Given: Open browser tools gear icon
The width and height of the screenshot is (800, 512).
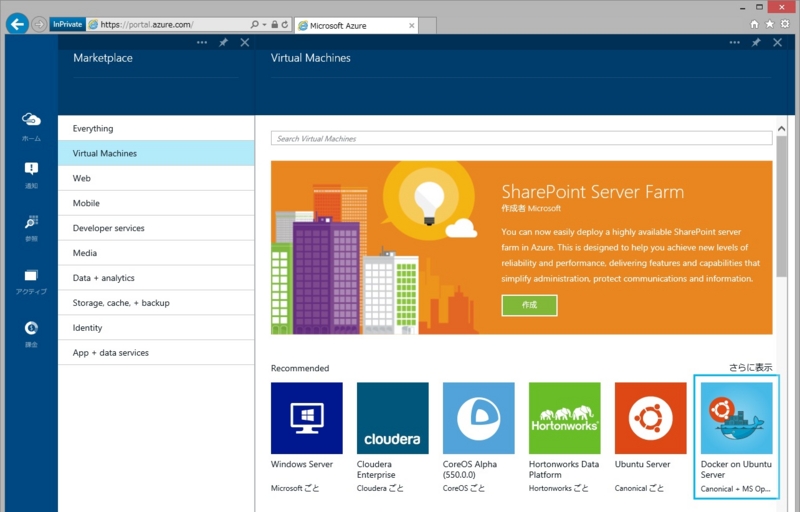Looking at the screenshot, I should [786, 24].
